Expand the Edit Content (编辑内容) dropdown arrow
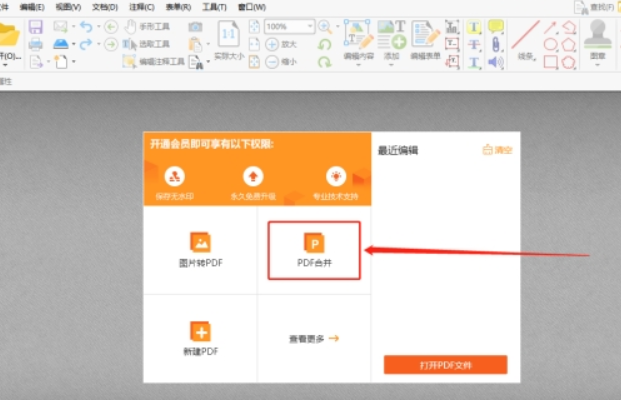The width and height of the screenshot is (621, 400). [358, 65]
